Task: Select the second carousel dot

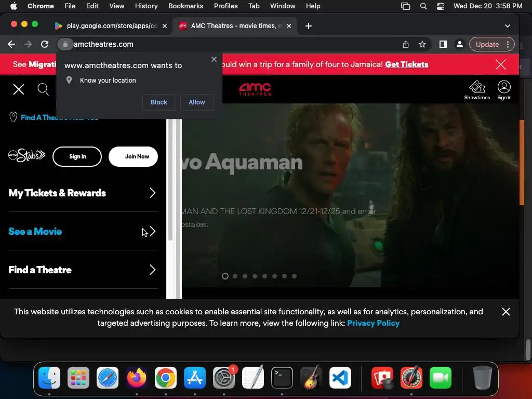Action: point(235,276)
